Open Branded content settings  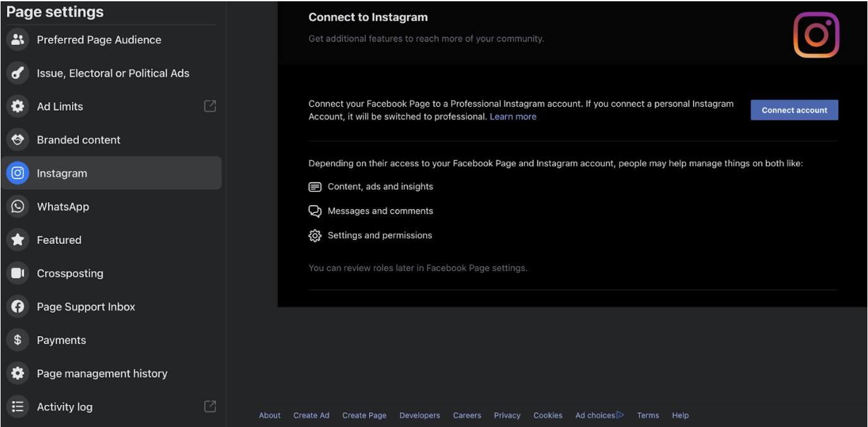pos(111,140)
